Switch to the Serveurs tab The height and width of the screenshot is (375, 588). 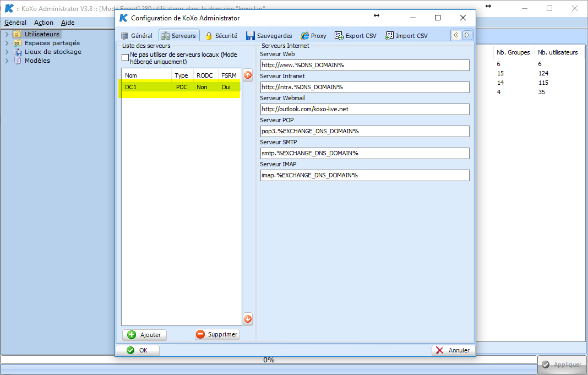[x=179, y=36]
